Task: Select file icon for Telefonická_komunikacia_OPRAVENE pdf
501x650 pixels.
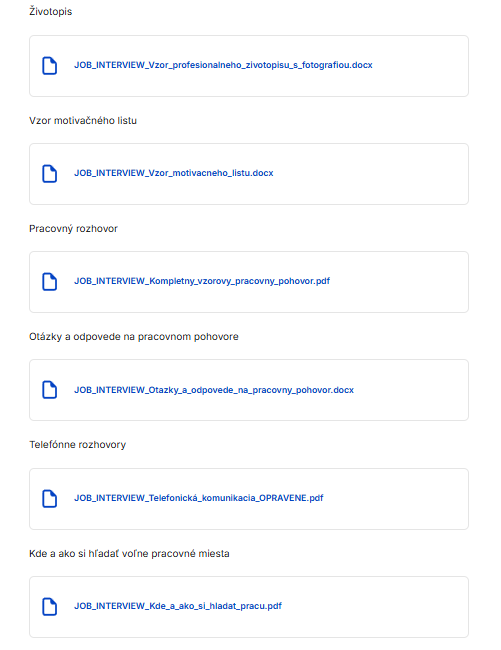Action: 50,499
